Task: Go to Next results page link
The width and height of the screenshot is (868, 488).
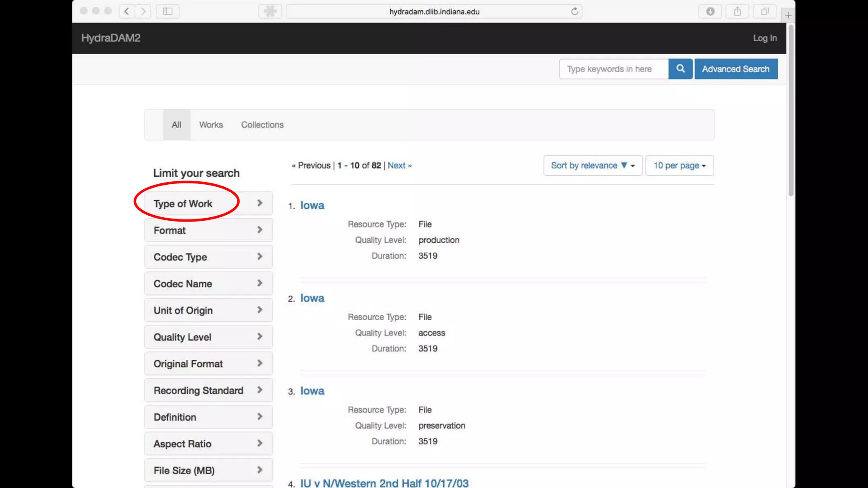Action: pyautogui.click(x=399, y=166)
